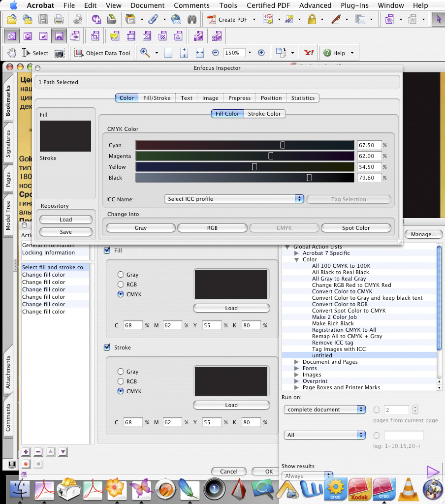This screenshot has width=445, height=504.
Task: Open the Select ICC profile dropdown
Action: click(234, 199)
